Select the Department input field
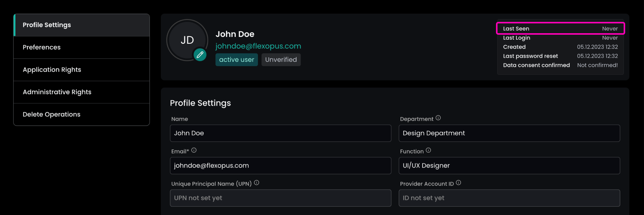 pos(509,133)
